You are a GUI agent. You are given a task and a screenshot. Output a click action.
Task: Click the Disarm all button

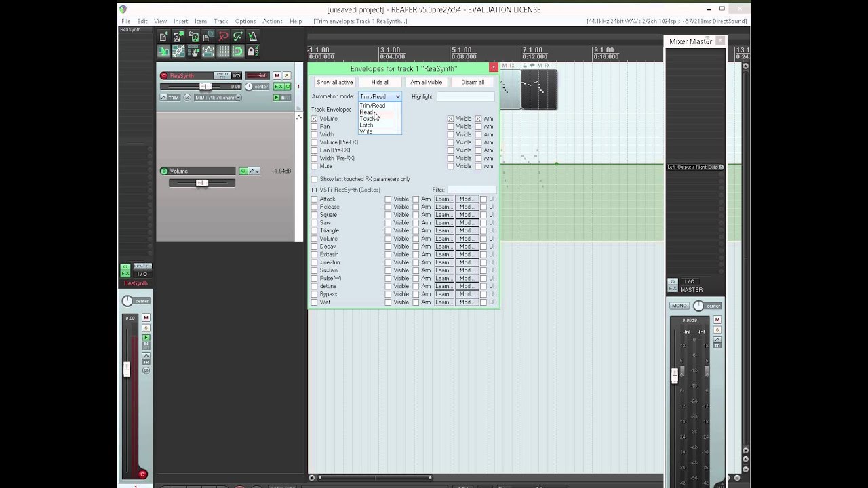point(473,83)
